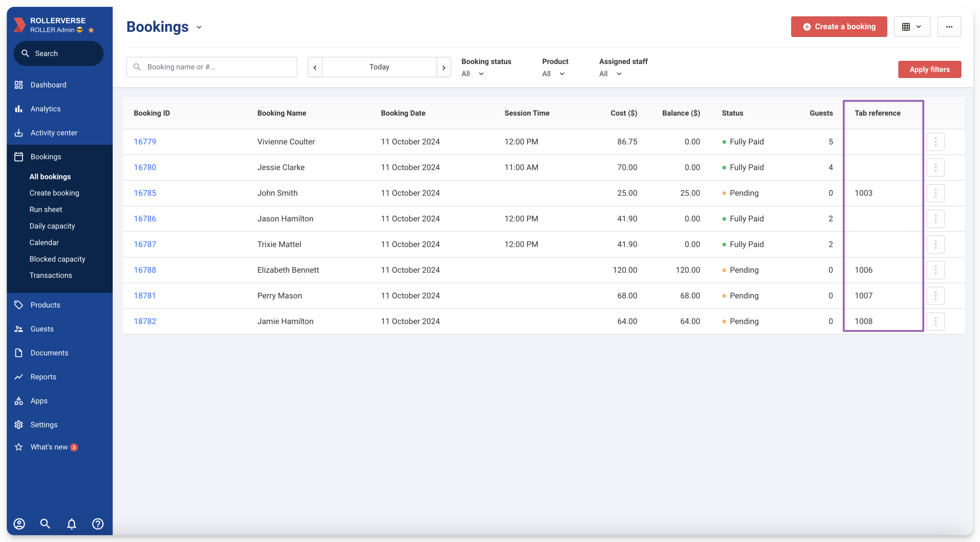Click the Tab reference column header

coord(877,113)
